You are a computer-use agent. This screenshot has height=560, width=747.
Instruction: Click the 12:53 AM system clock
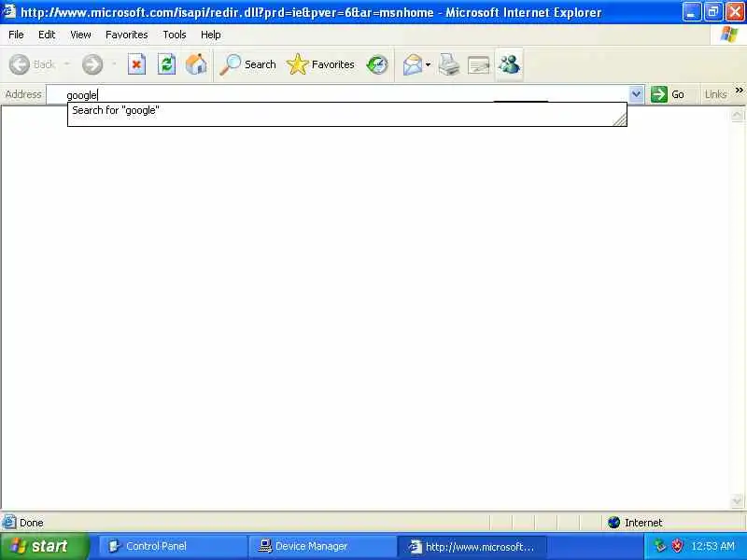point(712,546)
